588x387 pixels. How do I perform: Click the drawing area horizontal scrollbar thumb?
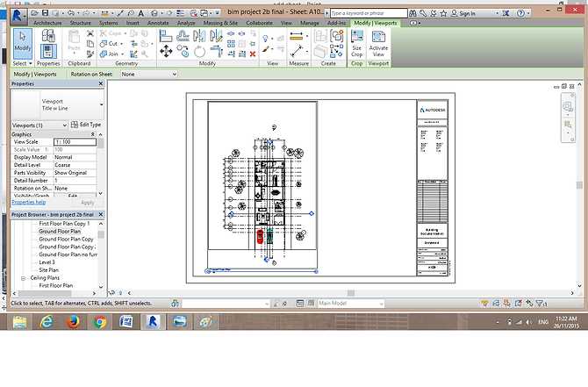click(351, 293)
